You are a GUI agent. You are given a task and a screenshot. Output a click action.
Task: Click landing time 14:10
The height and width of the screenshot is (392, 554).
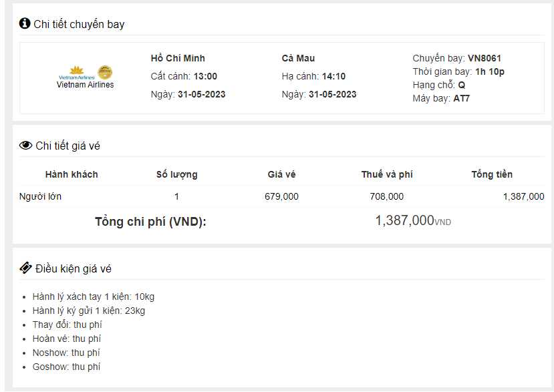coord(333,76)
